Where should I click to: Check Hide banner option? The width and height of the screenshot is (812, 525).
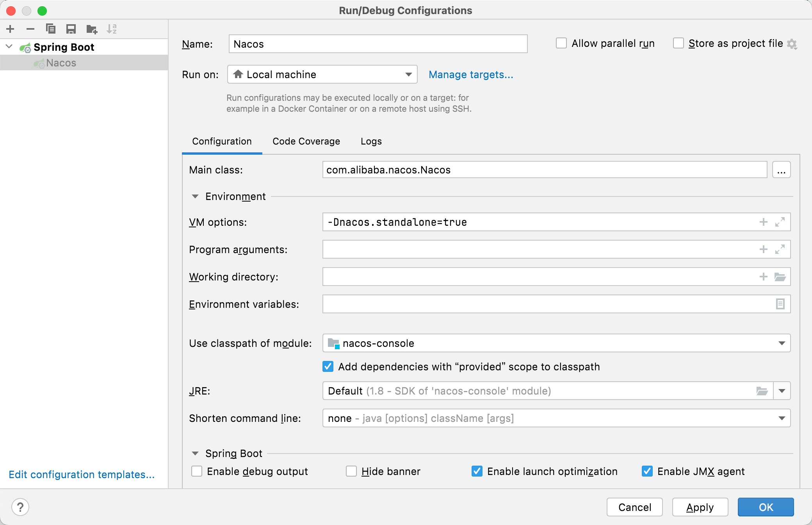tap(351, 471)
